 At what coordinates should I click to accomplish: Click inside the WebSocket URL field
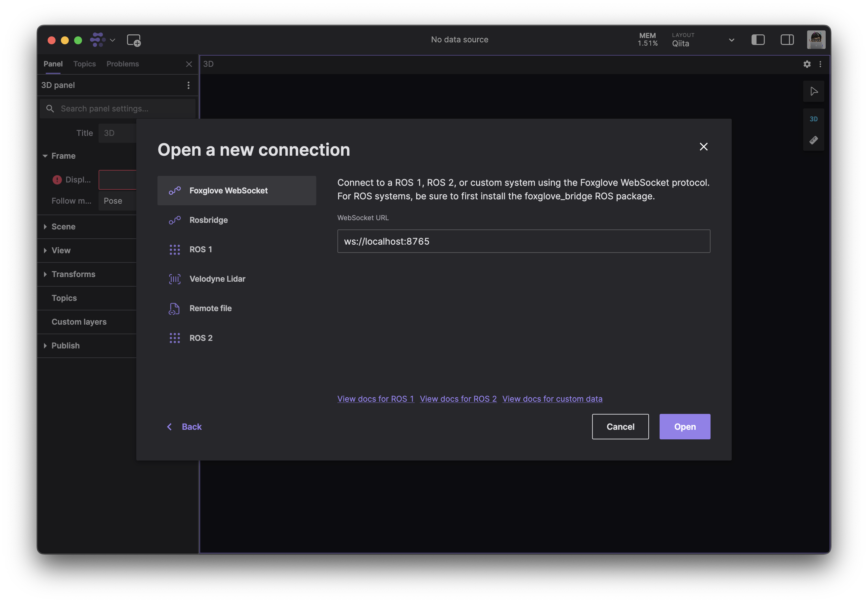(x=523, y=241)
